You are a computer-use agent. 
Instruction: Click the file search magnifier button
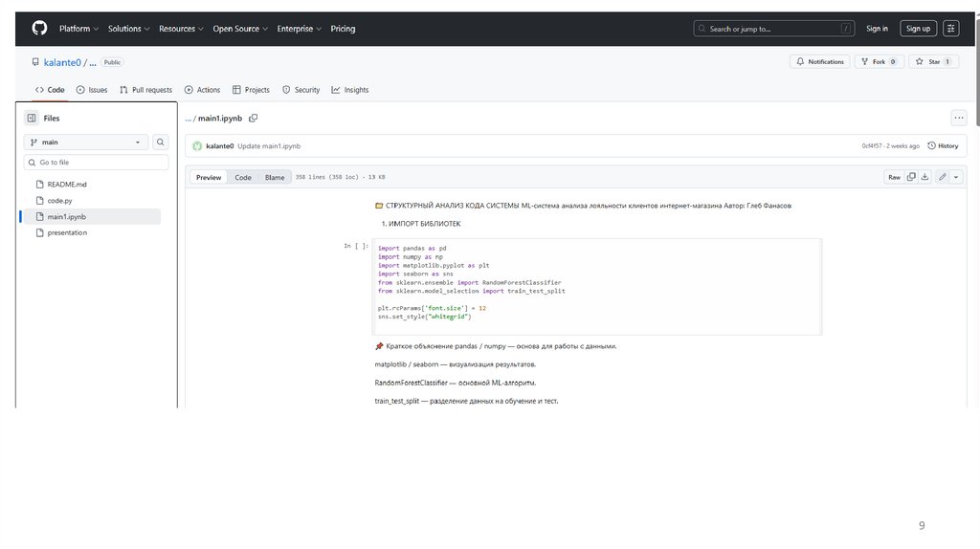point(161,143)
